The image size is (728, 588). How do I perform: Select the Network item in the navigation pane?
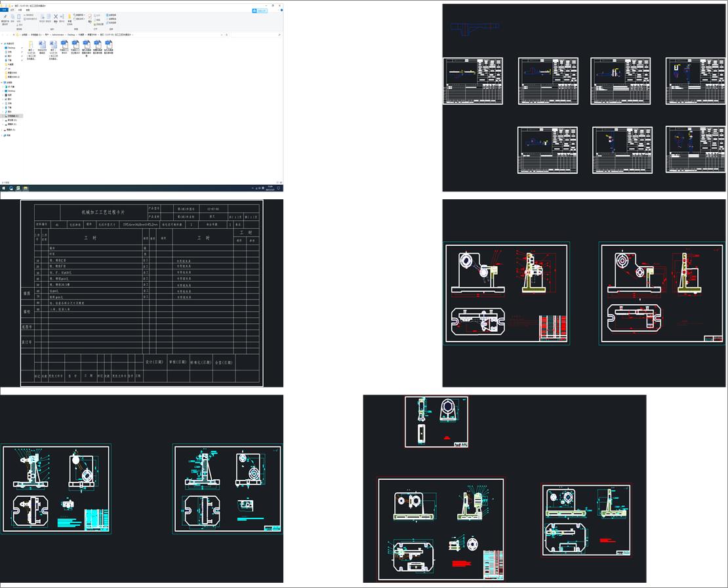pos(7,136)
